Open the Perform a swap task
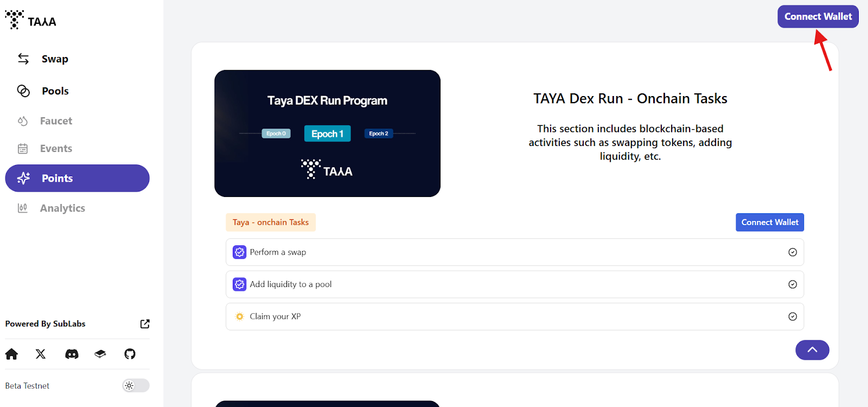The height and width of the screenshot is (407, 868). tap(515, 252)
